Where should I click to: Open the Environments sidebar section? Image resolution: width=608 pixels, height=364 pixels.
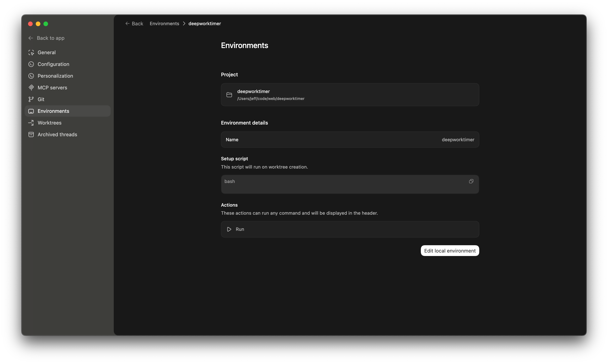coord(53,111)
